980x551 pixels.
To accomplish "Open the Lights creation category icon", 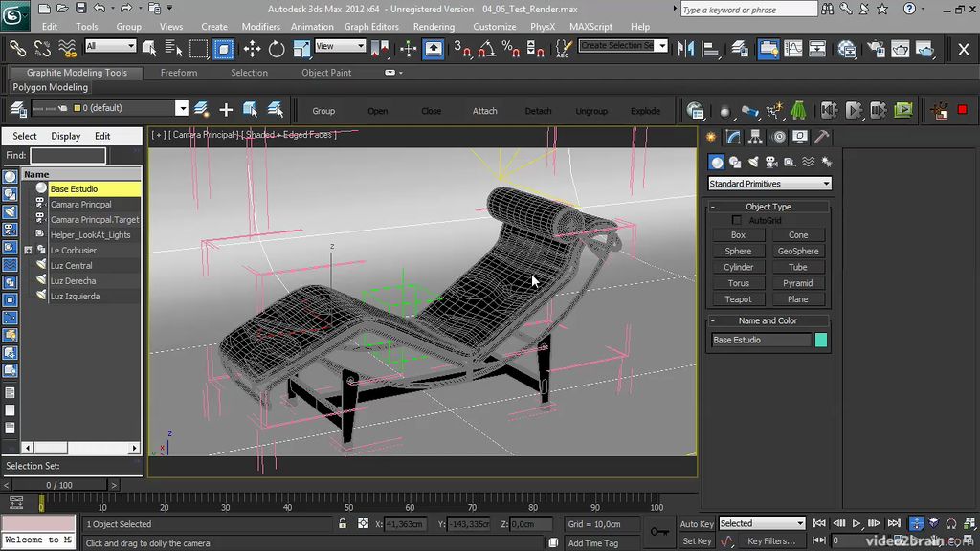I will pos(753,161).
